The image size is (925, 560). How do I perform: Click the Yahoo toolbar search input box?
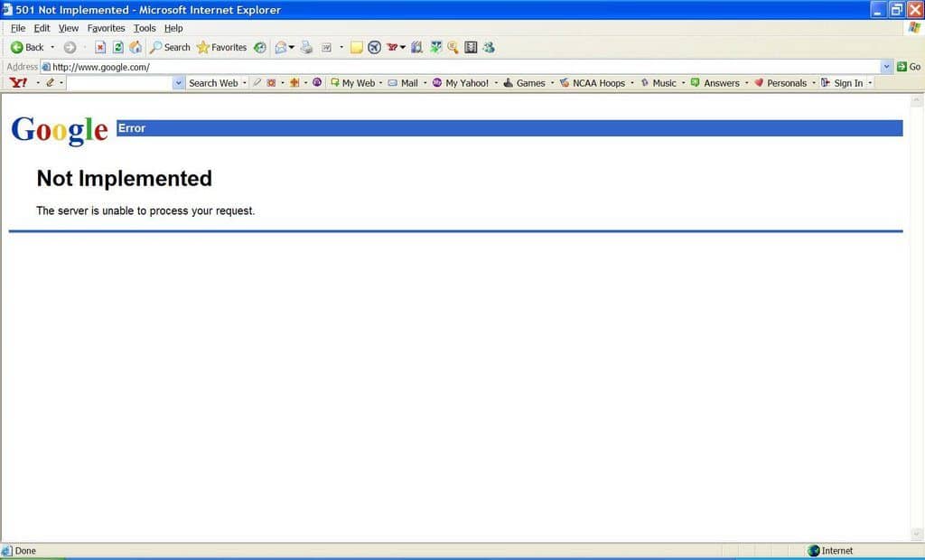[x=120, y=83]
